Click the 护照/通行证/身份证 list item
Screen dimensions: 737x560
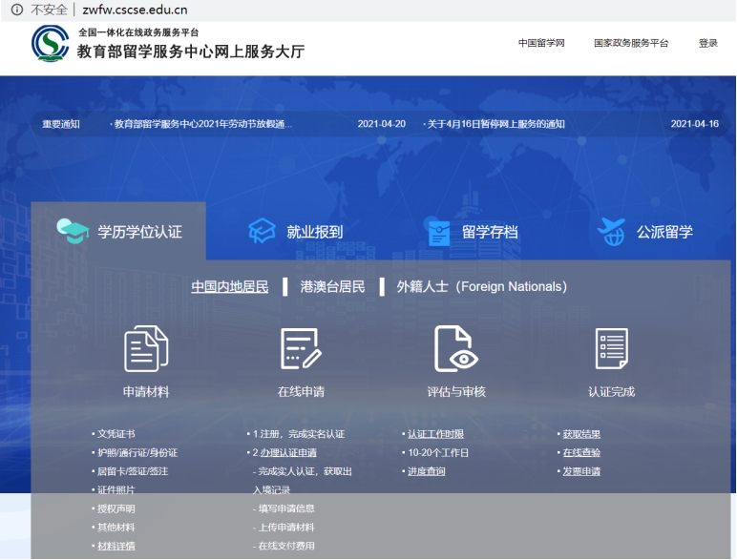pyautogui.click(x=137, y=452)
